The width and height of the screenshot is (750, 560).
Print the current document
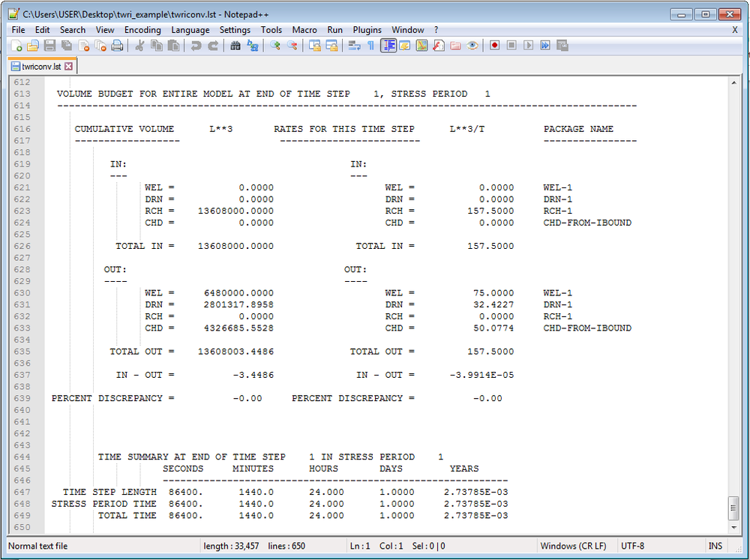pyautogui.click(x=117, y=46)
